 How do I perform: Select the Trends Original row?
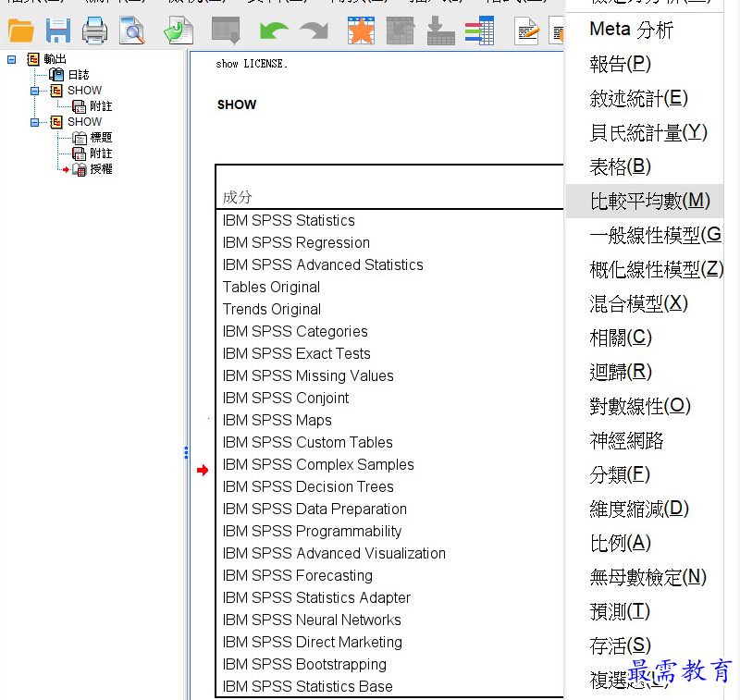point(272,309)
